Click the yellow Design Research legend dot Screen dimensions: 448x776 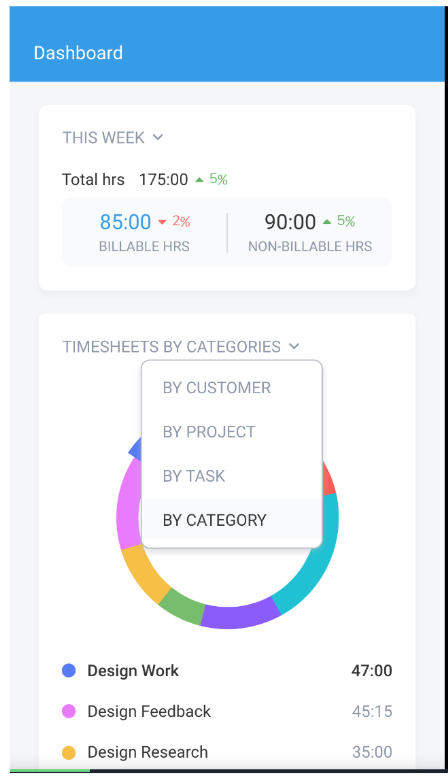[x=69, y=752]
